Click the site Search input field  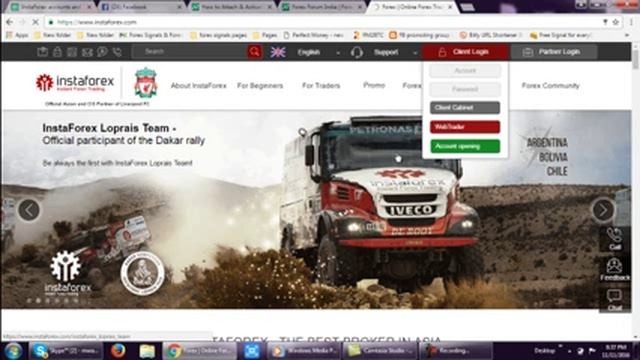click(190, 52)
